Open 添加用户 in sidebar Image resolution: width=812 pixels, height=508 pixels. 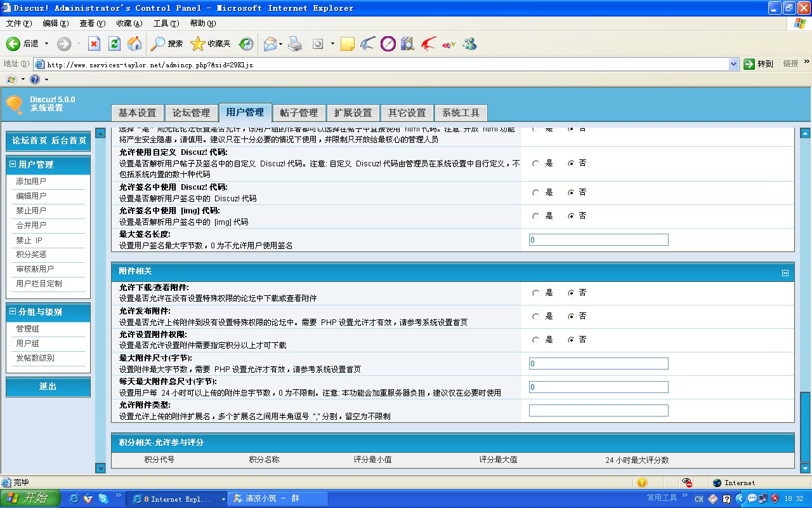[x=31, y=182]
